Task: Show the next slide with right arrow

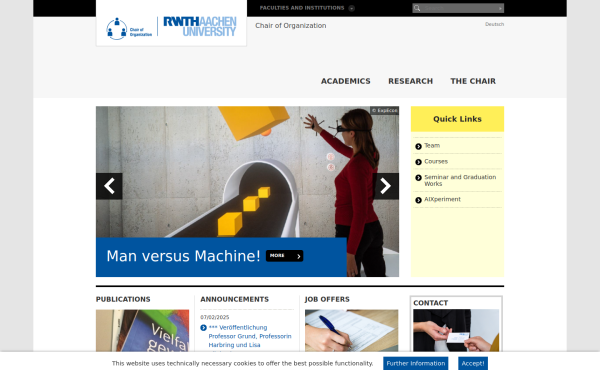Action: coord(386,186)
